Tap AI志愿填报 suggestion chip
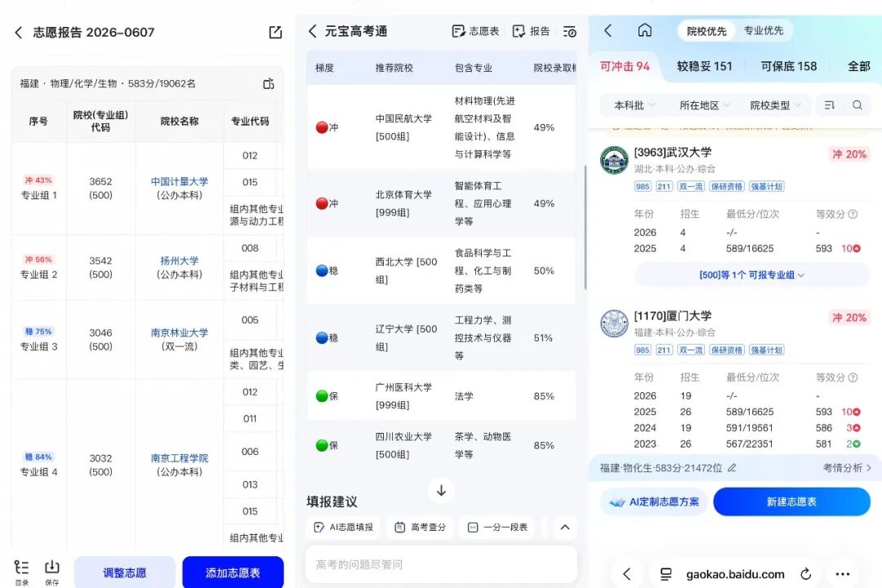Screen dimensions: 882x588 pyautogui.click(x=343, y=528)
